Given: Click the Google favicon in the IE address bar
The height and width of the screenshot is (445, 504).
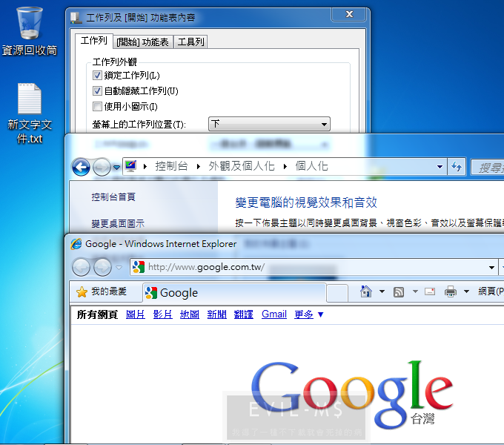Looking at the screenshot, I should coord(139,267).
